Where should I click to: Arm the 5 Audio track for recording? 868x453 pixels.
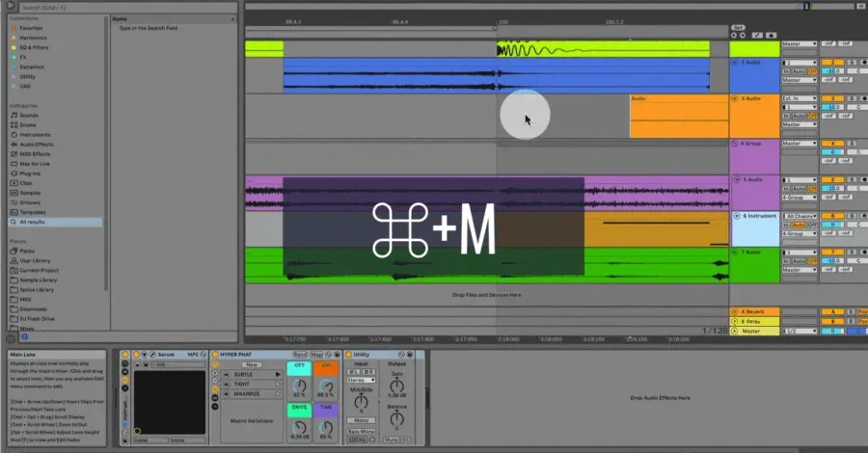(x=864, y=180)
